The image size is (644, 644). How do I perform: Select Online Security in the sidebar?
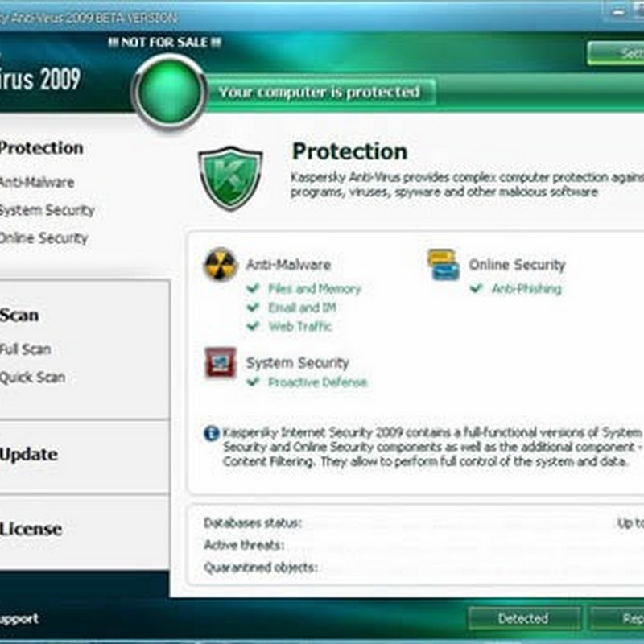[x=44, y=237]
